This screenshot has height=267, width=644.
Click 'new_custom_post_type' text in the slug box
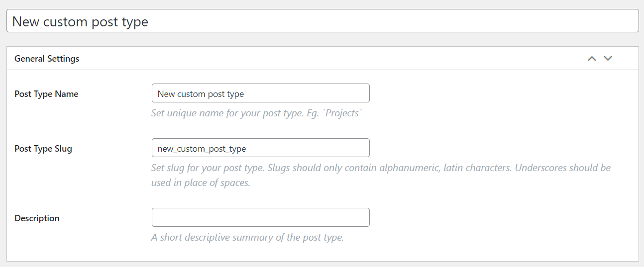coord(202,149)
